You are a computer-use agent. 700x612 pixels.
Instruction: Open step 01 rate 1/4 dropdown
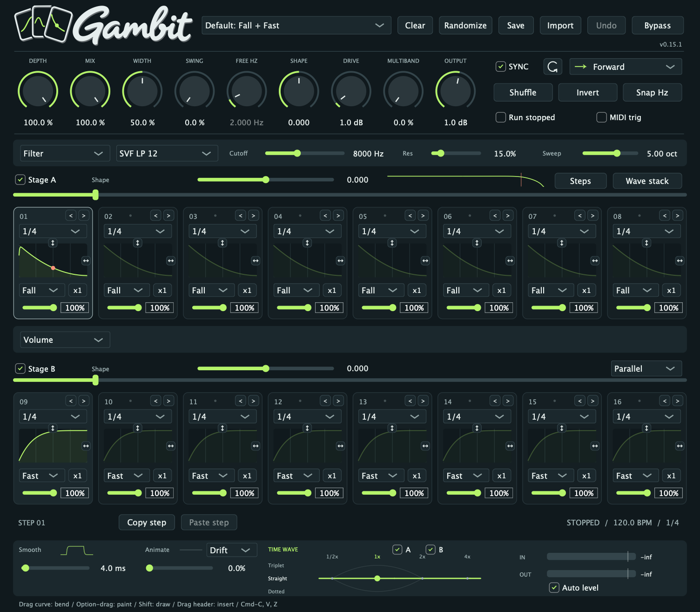click(x=53, y=231)
